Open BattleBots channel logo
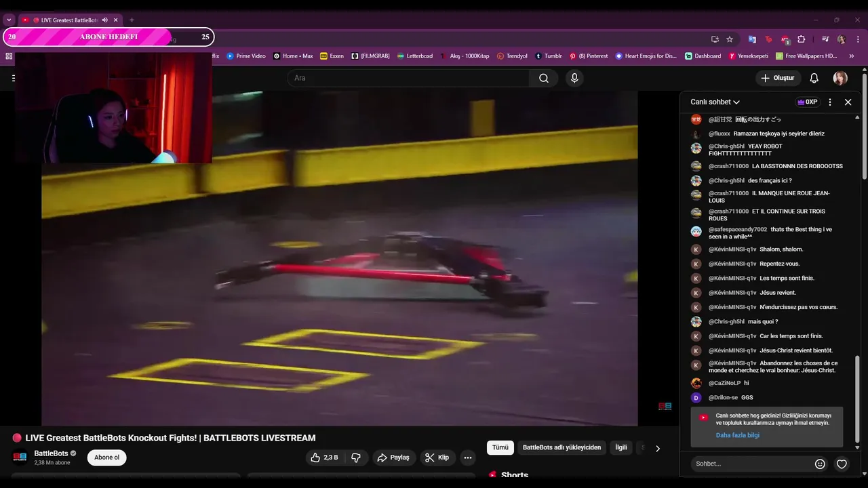This screenshot has width=868, height=488. [x=20, y=457]
